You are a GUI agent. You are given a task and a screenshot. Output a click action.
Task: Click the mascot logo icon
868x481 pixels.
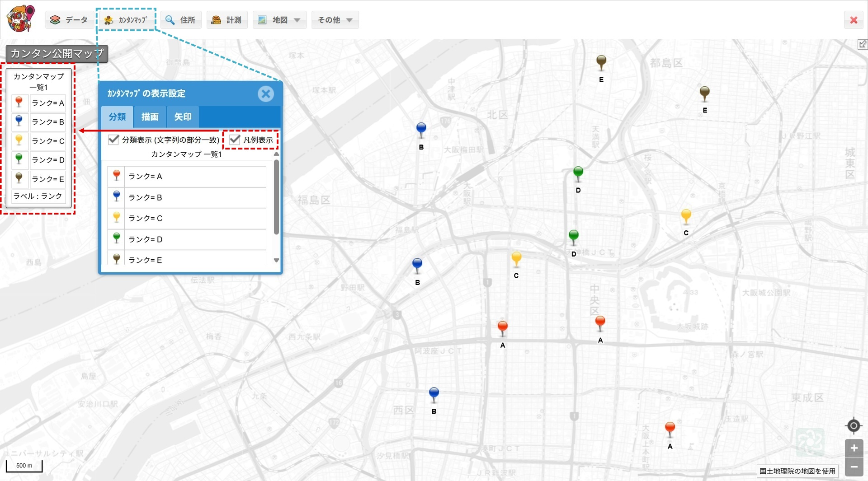pyautogui.click(x=21, y=19)
